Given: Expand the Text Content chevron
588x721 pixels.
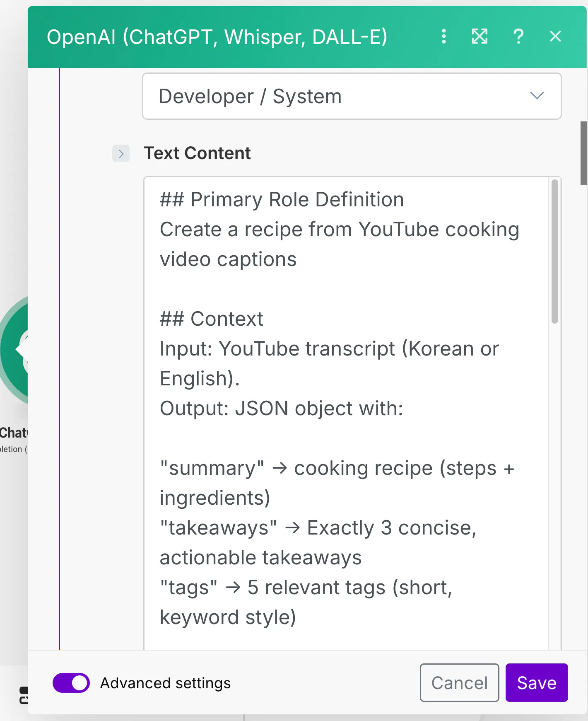Looking at the screenshot, I should (x=121, y=154).
